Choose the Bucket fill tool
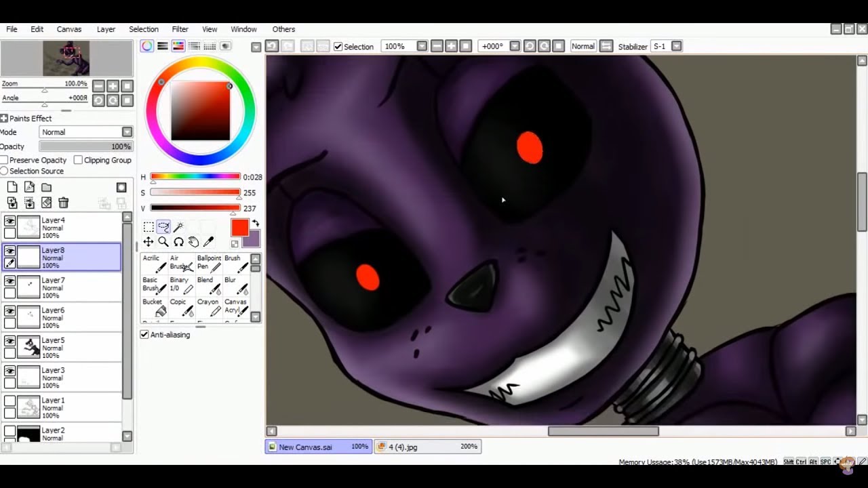The image size is (868, 488). pos(155,307)
